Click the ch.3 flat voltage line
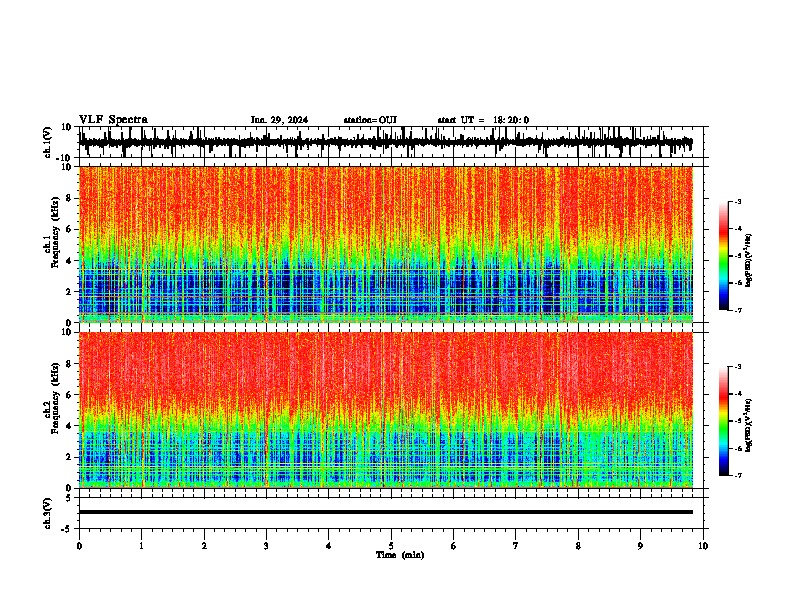 tap(385, 512)
